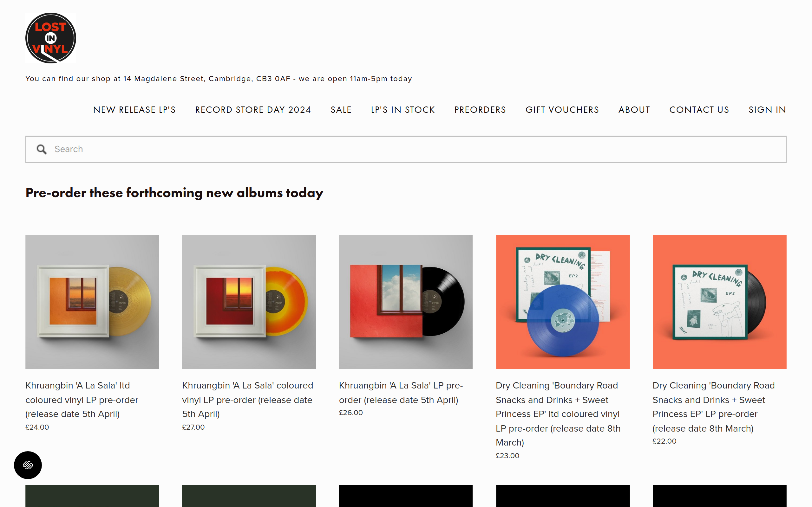Click the Lost in Vinyl logo
Screen dimensions: 812x507
pos(51,38)
